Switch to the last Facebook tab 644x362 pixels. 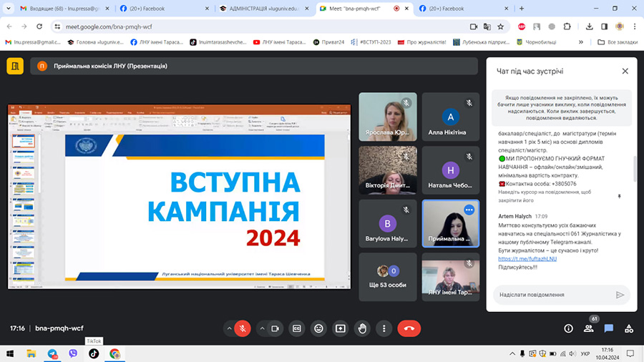pos(464,8)
